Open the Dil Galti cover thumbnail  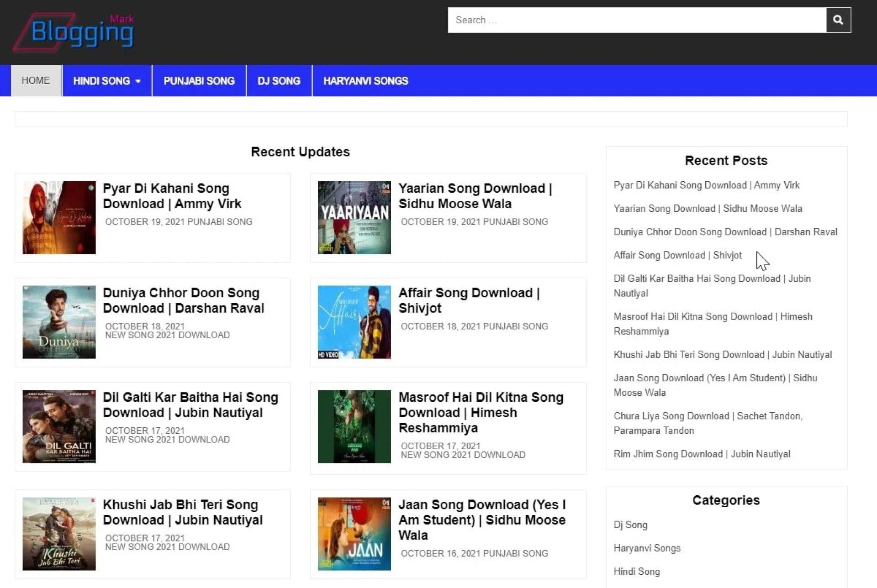pos(59,426)
